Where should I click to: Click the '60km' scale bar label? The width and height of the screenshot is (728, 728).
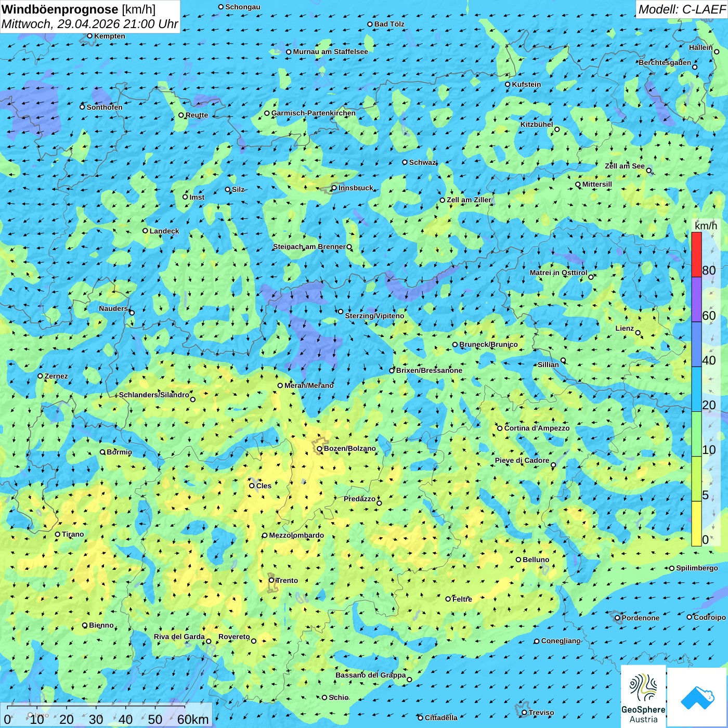pyautogui.click(x=193, y=719)
